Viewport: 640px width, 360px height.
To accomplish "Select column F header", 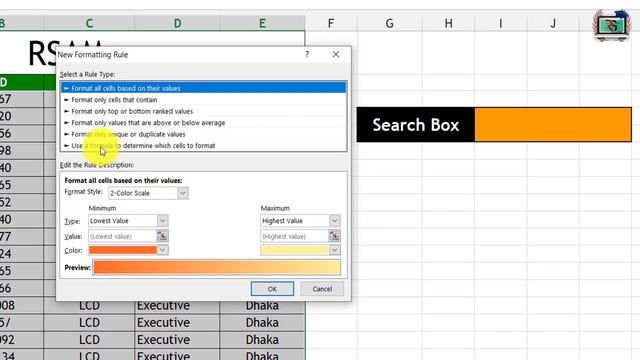I will tap(331, 23).
